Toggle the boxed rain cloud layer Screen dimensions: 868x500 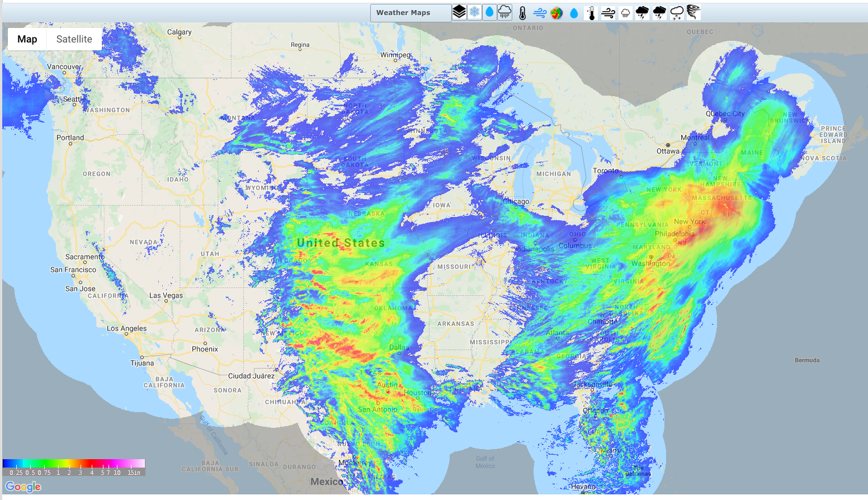[504, 12]
